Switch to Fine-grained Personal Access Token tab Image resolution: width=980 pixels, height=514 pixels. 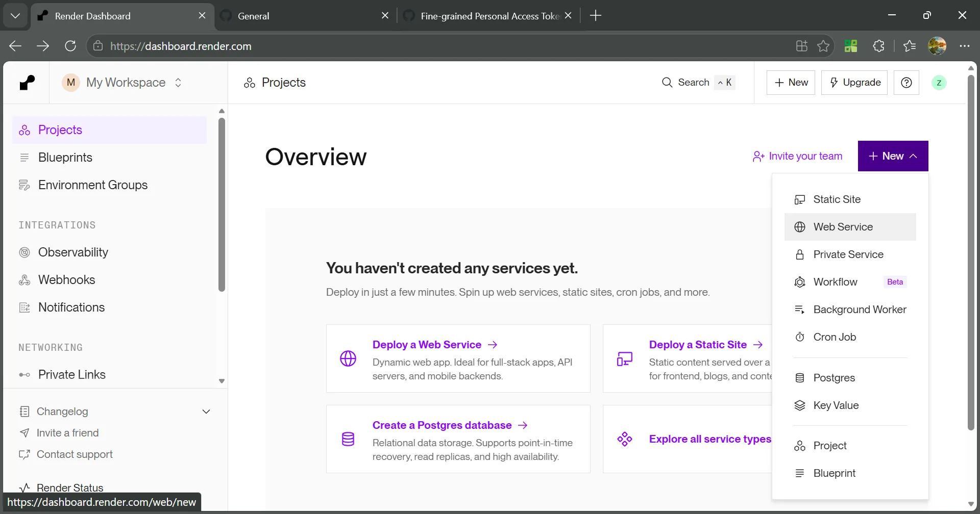click(x=489, y=16)
